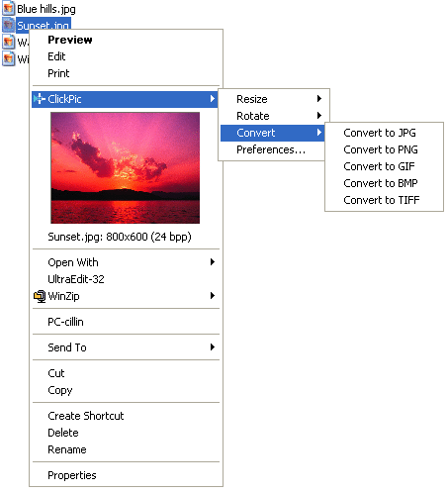
Task: Choose Edit in the context menu
Action: click(126, 56)
